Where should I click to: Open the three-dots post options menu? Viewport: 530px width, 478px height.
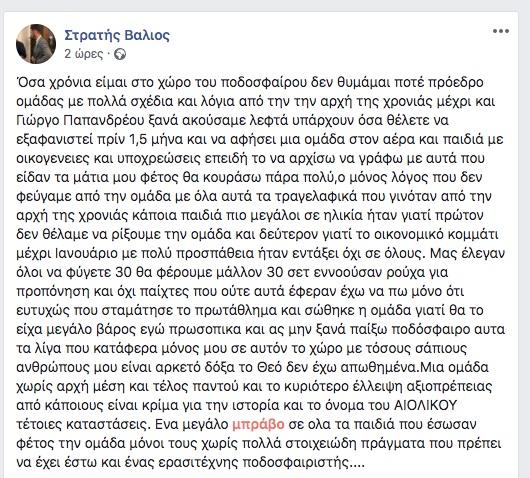coord(501,31)
